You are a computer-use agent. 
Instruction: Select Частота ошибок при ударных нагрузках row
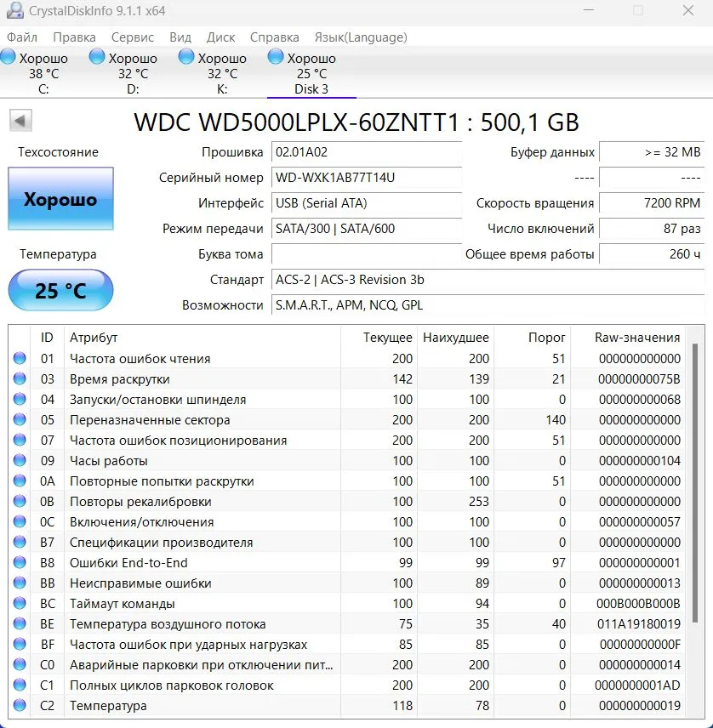(x=346, y=645)
